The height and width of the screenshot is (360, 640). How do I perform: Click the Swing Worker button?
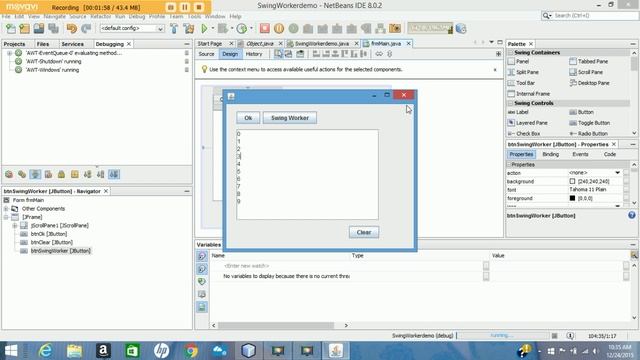(x=290, y=118)
